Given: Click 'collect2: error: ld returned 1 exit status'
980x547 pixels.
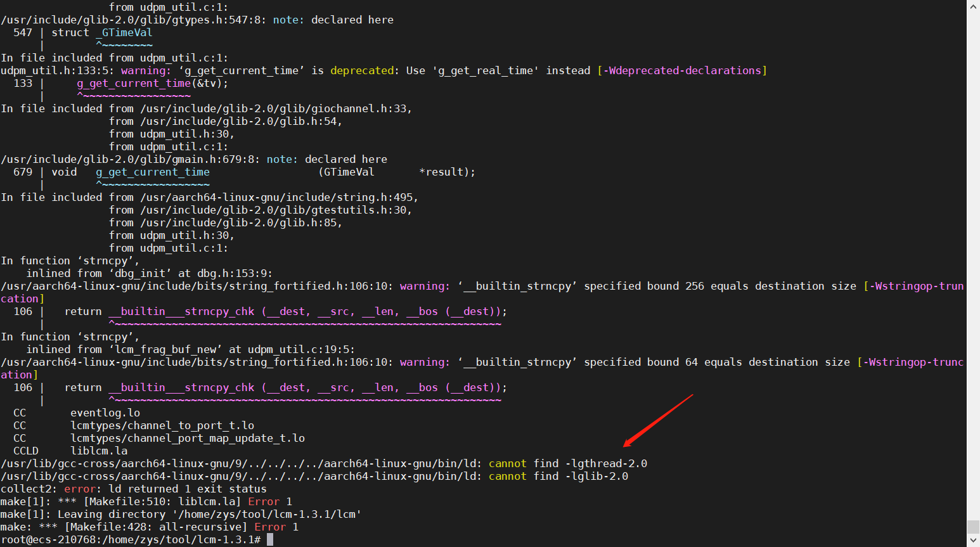Looking at the screenshot, I should 134,489.
